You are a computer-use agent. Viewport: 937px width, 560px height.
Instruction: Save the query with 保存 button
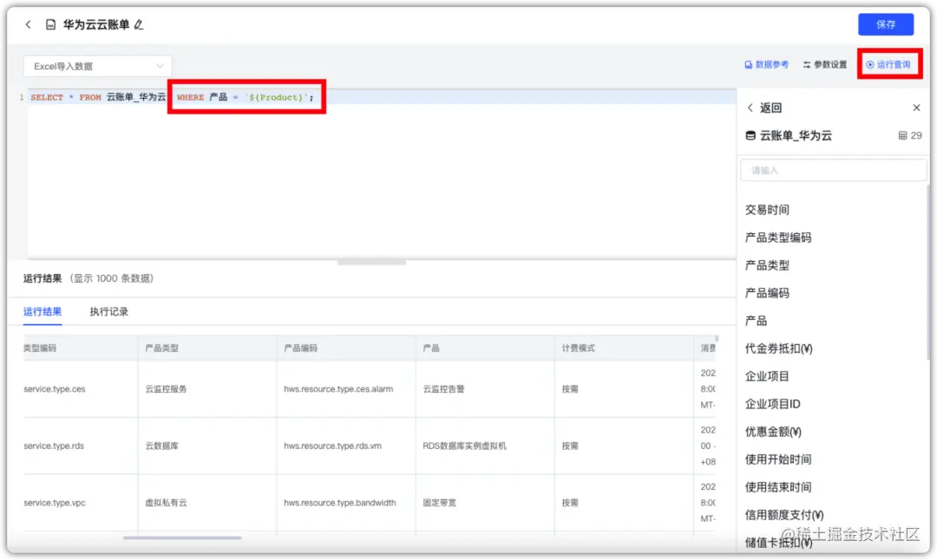coord(886,24)
